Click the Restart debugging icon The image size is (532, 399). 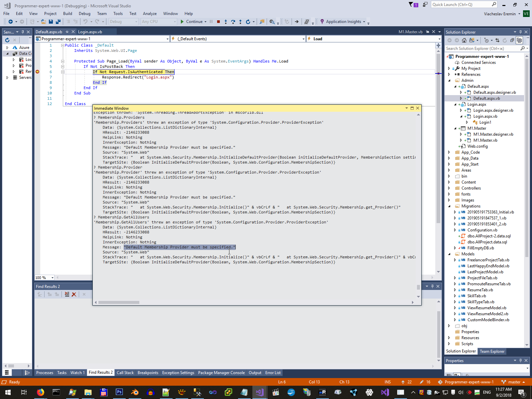point(248,22)
